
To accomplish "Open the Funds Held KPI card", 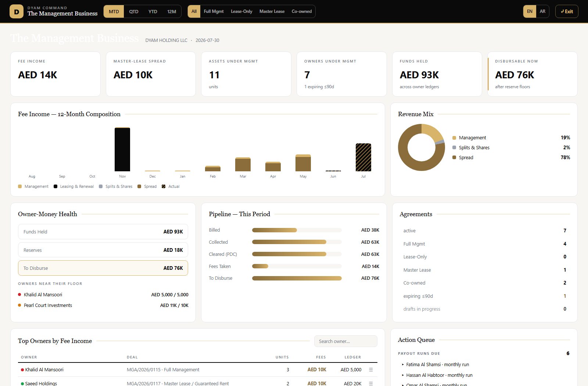I will coord(437,74).
